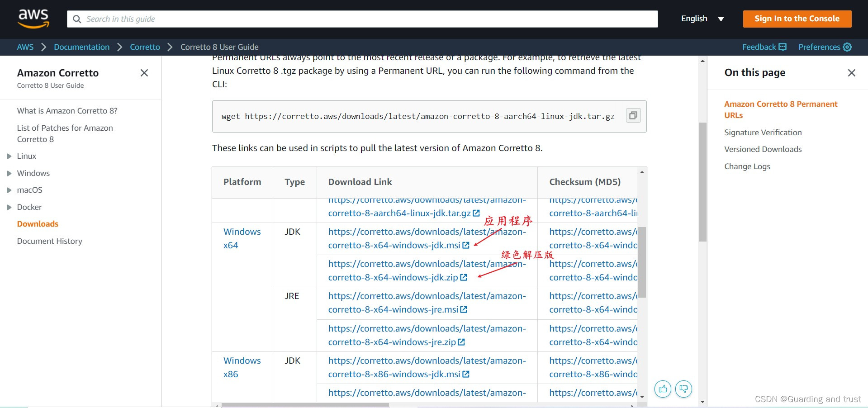Copy the wget command with copy icon

pos(633,115)
